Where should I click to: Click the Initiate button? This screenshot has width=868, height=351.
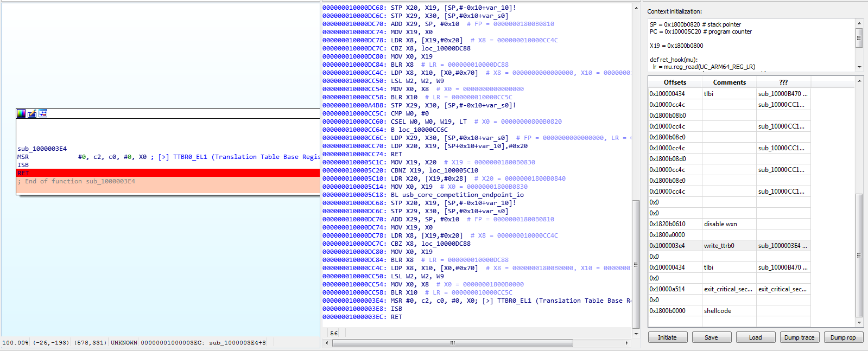pos(667,337)
